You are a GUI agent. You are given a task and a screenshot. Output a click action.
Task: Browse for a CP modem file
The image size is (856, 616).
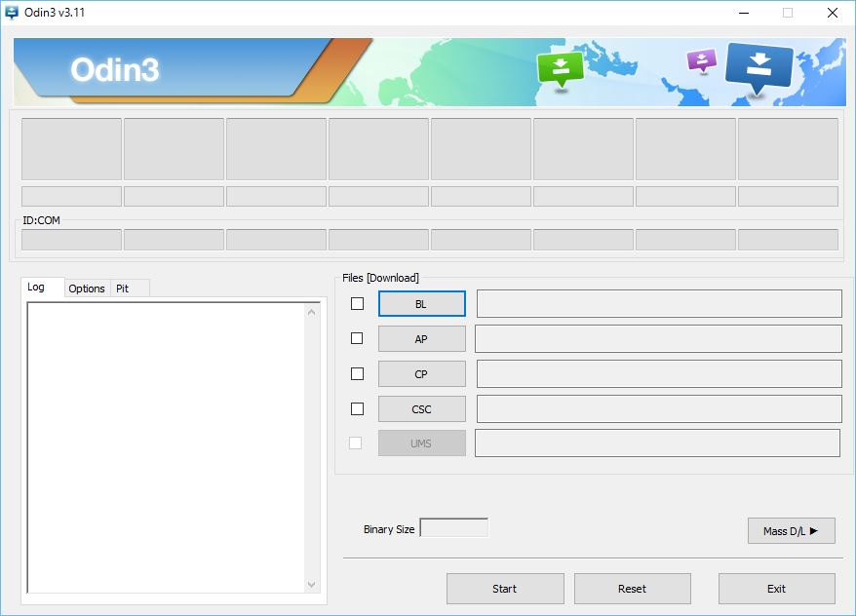[x=422, y=374]
